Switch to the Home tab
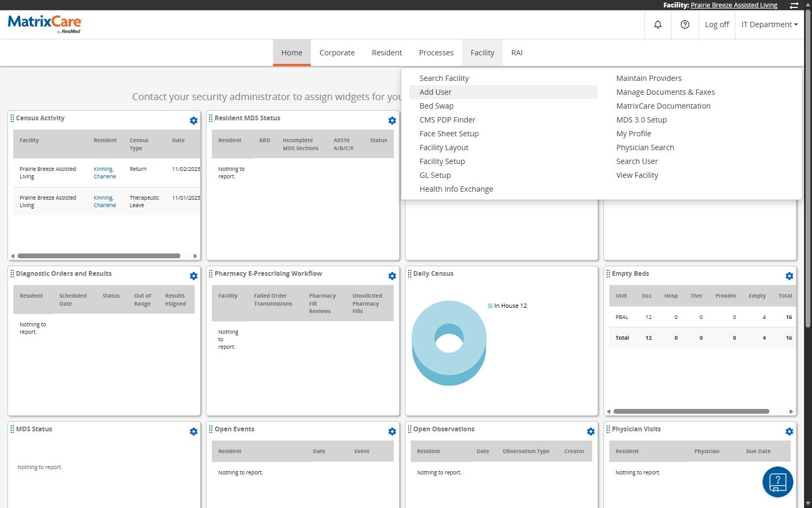 point(292,53)
